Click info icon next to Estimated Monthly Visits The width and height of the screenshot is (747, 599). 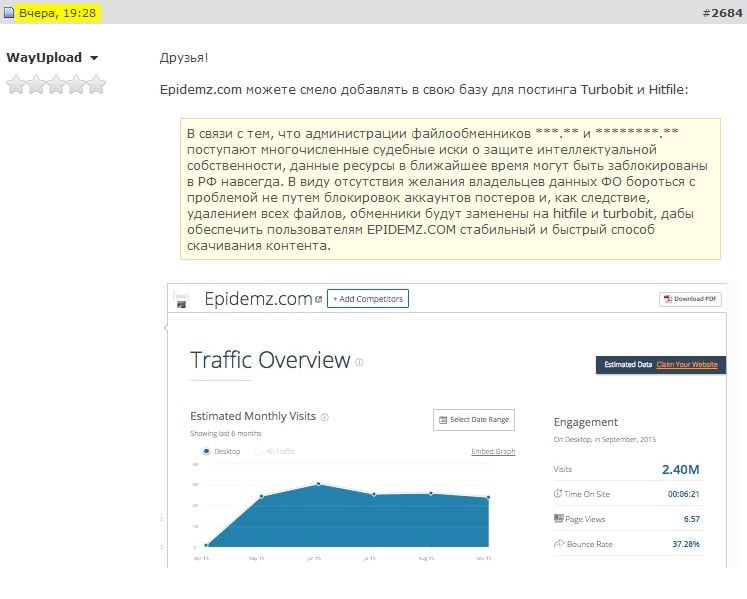(x=324, y=417)
